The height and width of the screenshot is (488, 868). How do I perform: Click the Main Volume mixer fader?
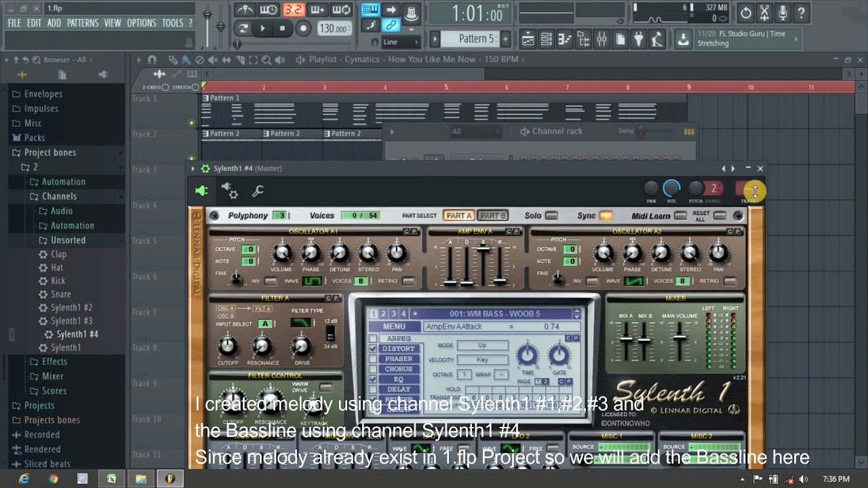click(679, 337)
